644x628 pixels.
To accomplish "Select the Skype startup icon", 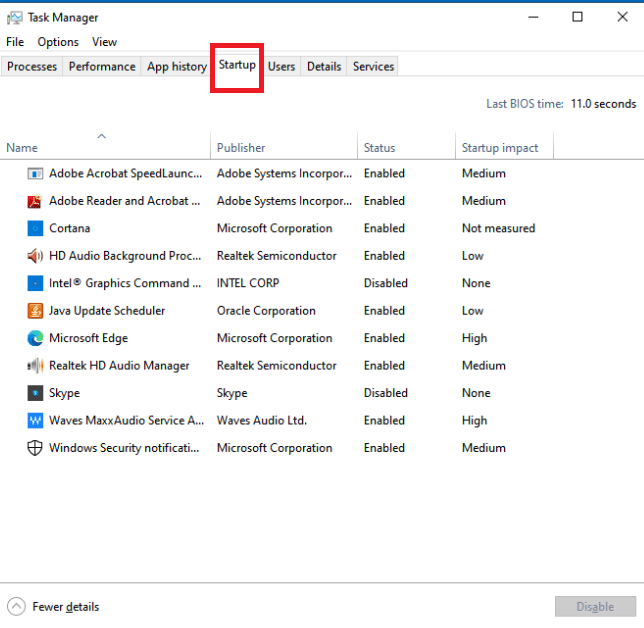I will (35, 394).
